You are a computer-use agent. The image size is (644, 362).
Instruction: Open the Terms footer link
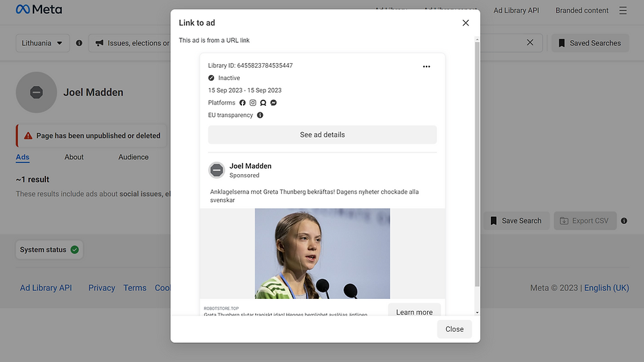tap(135, 288)
